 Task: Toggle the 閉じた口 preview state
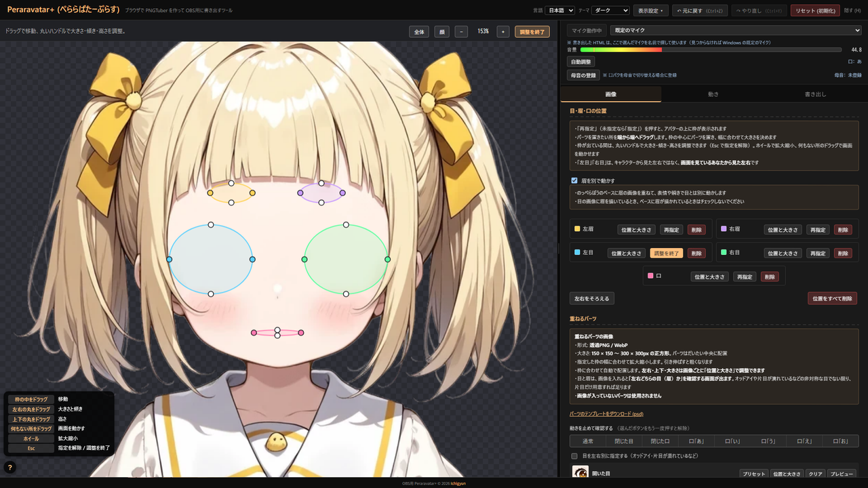[660, 441]
